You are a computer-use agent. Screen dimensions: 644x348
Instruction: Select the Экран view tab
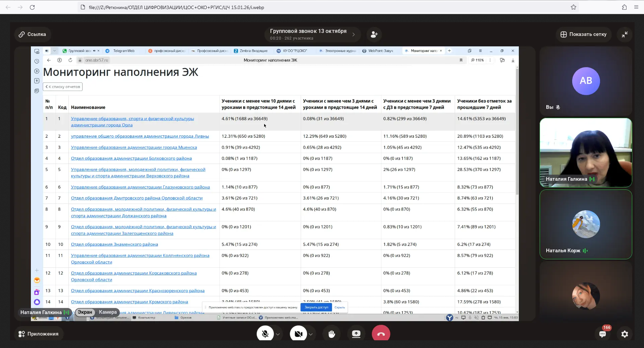coord(85,312)
